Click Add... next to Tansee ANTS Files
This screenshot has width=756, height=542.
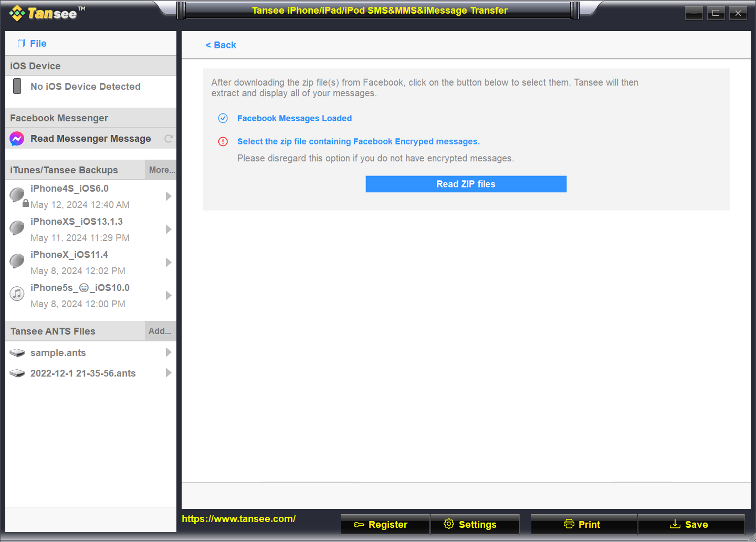[160, 331]
